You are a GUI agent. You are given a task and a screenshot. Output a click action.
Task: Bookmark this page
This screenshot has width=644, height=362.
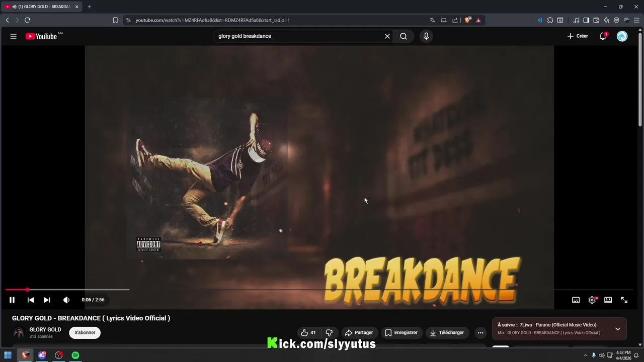pyautogui.click(x=115, y=20)
